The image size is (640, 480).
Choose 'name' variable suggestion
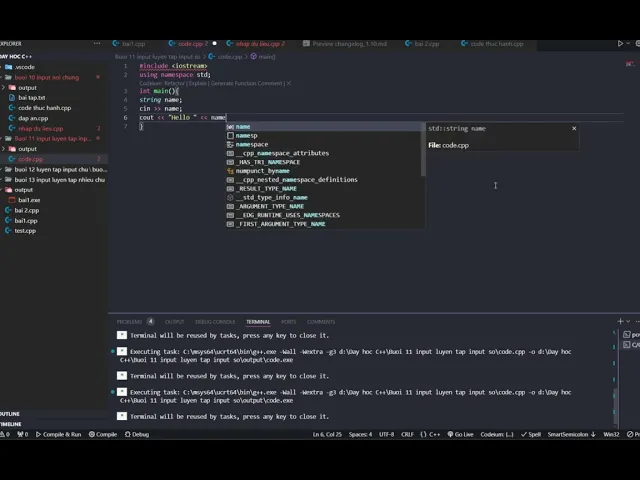[324, 127]
